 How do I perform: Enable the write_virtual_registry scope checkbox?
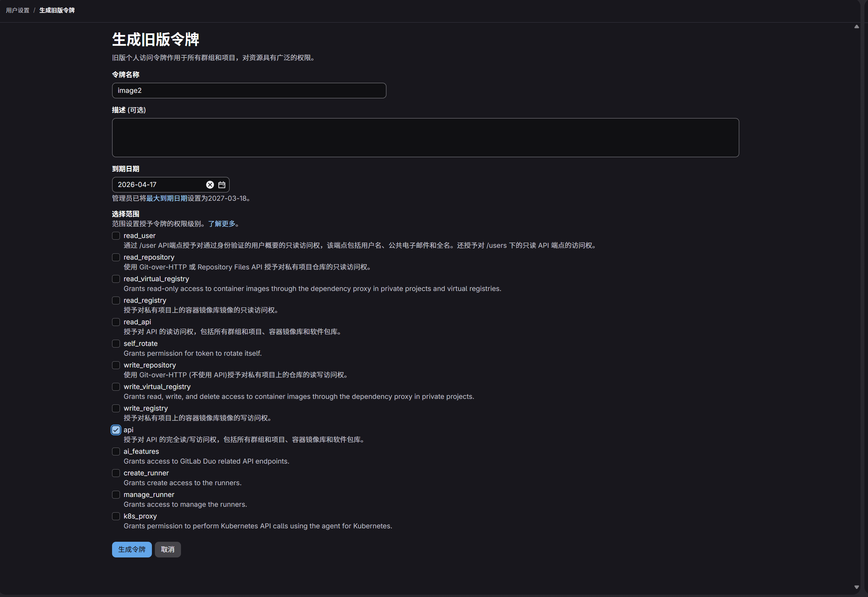pos(116,387)
